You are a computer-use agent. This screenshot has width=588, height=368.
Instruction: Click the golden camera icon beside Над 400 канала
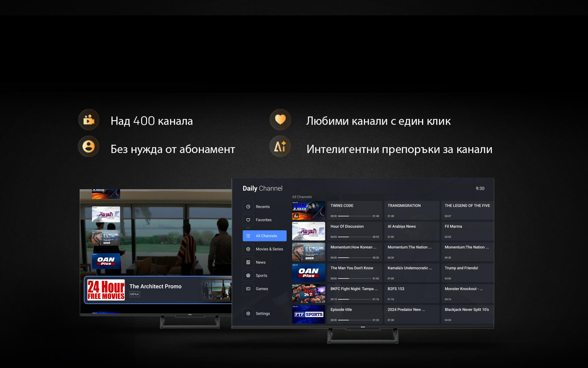click(89, 120)
